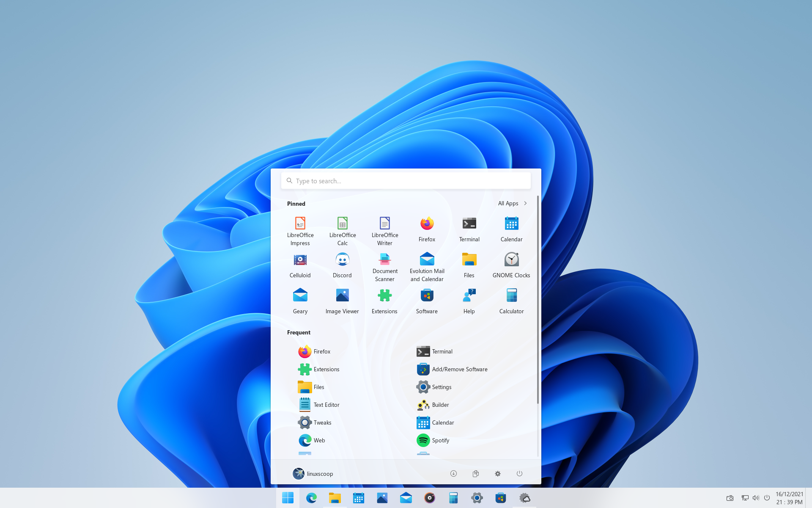The width and height of the screenshot is (812, 508).
Task: Open Spotify from Frequent apps
Action: tap(433, 440)
